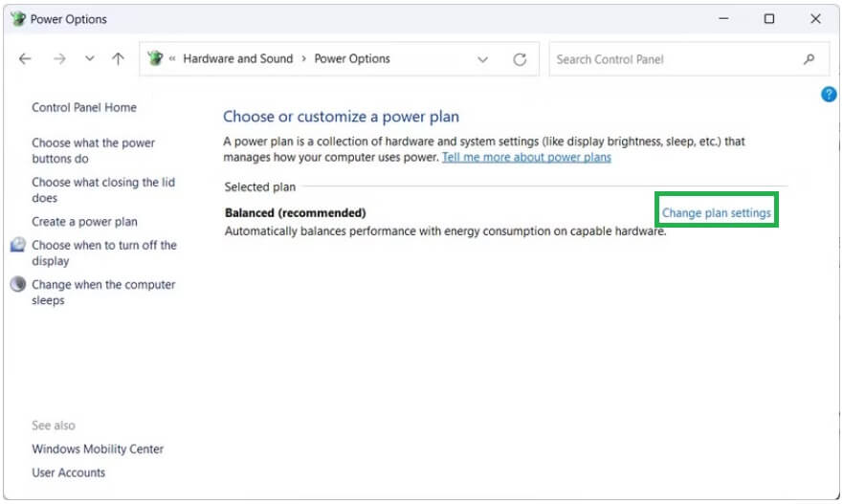Select Balanced (recommended) plan text

(x=295, y=212)
